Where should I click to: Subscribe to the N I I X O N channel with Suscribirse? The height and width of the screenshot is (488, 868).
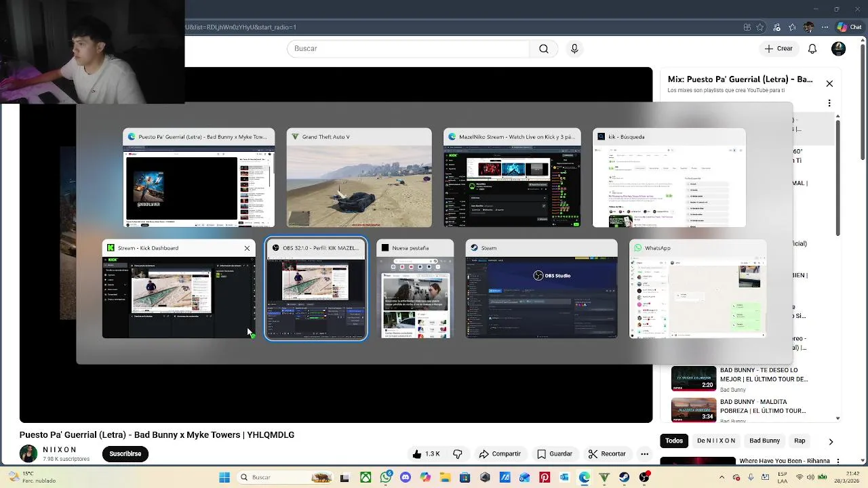(125, 454)
